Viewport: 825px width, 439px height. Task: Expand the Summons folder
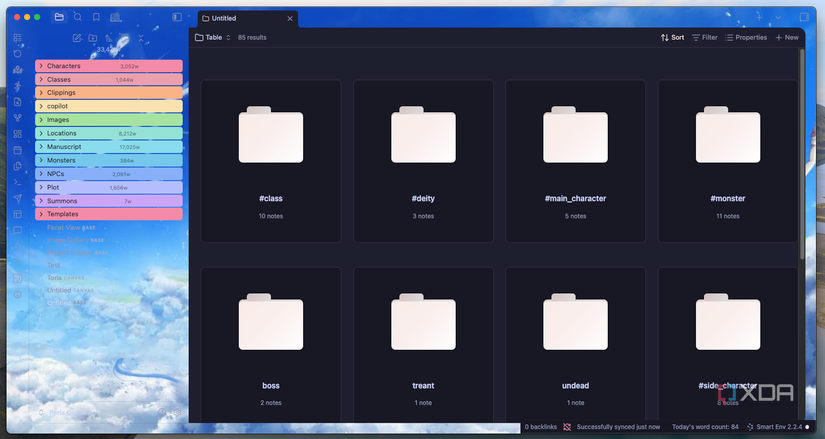(109, 201)
